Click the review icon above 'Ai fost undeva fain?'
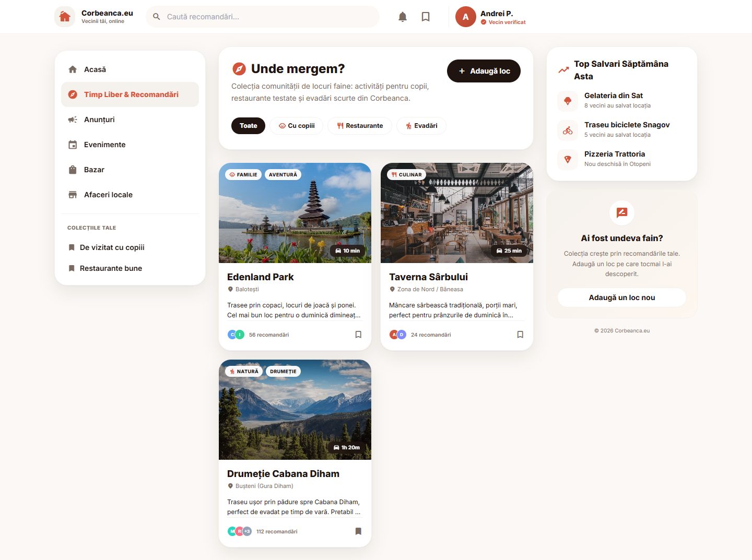The height and width of the screenshot is (560, 752). click(x=622, y=213)
